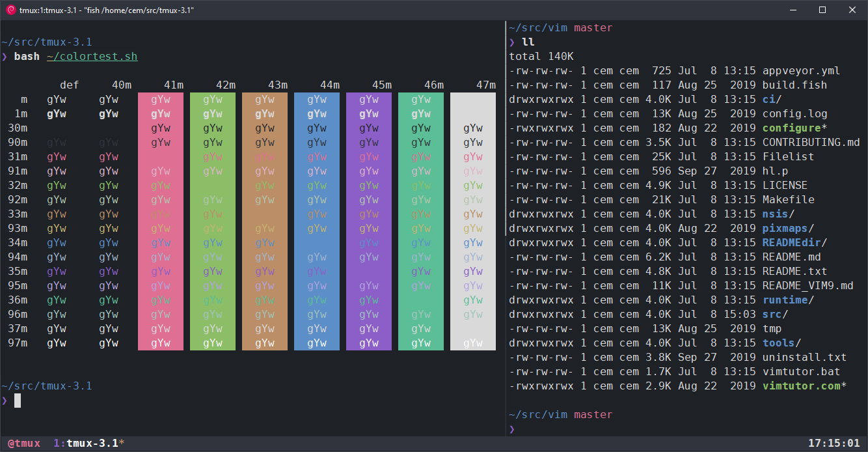Click the README_VIM9.md file name
Screen dimensions: 868x452
[807, 286]
